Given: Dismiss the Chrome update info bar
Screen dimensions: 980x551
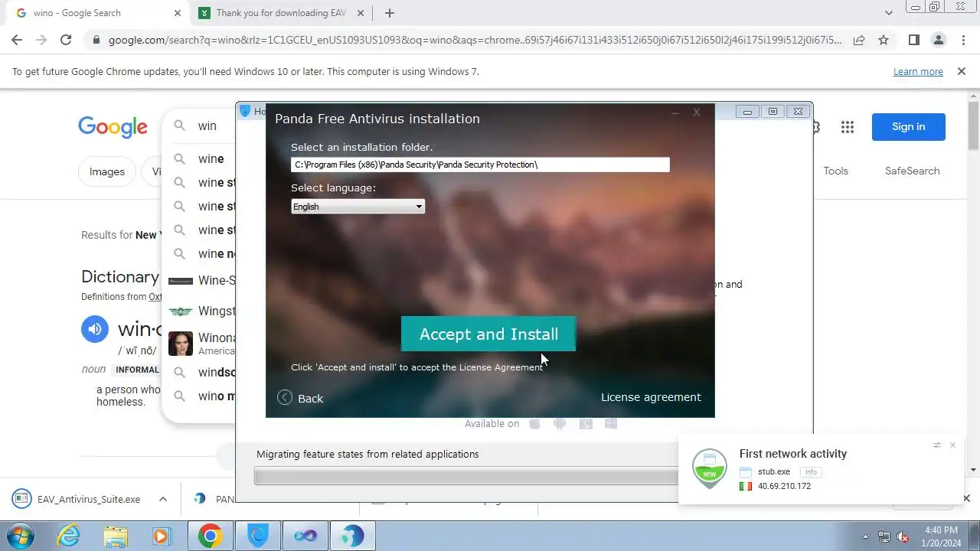Looking at the screenshot, I should point(962,71).
